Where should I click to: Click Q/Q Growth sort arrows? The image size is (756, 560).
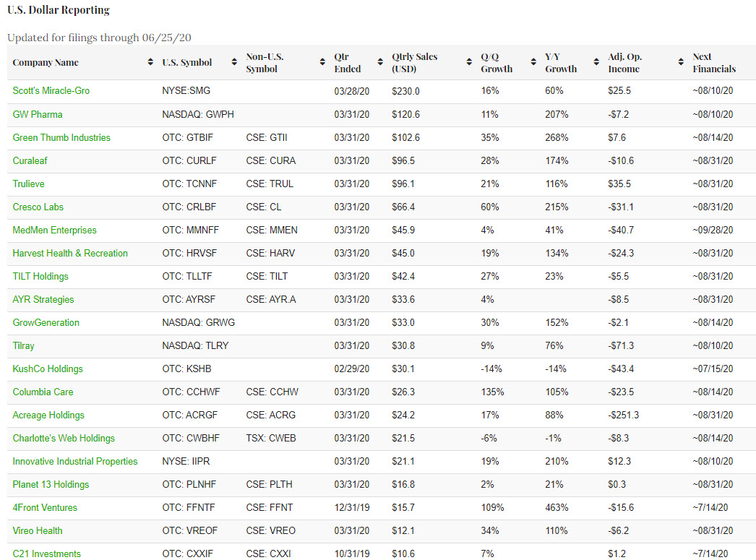pyautogui.click(x=533, y=63)
